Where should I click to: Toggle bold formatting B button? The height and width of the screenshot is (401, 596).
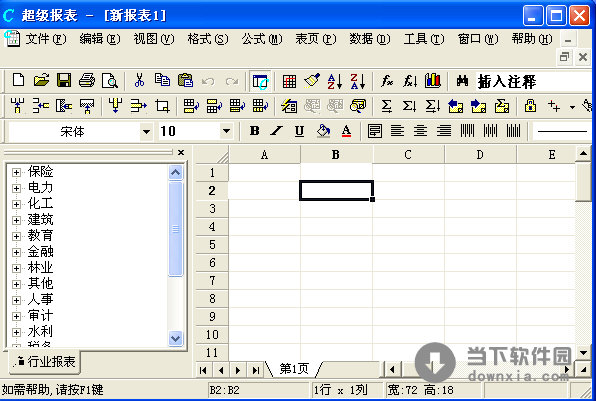pos(254,131)
